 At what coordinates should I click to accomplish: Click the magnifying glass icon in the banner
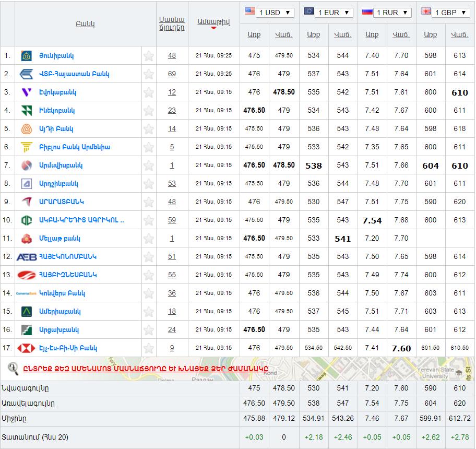(x=13, y=368)
